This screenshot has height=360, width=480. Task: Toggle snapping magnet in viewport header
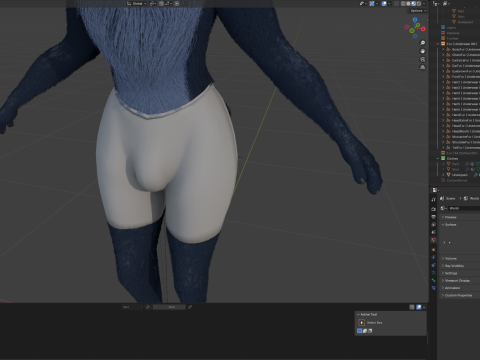click(x=161, y=3)
